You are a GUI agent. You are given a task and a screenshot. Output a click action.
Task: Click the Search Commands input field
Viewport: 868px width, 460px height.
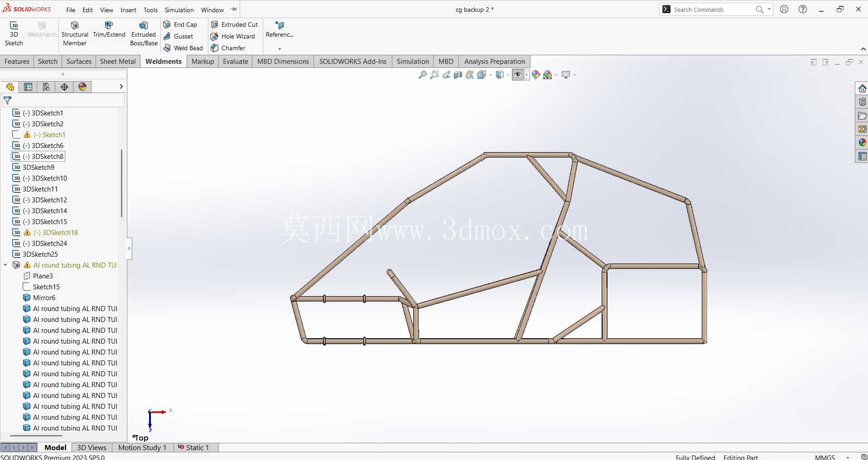(711, 10)
